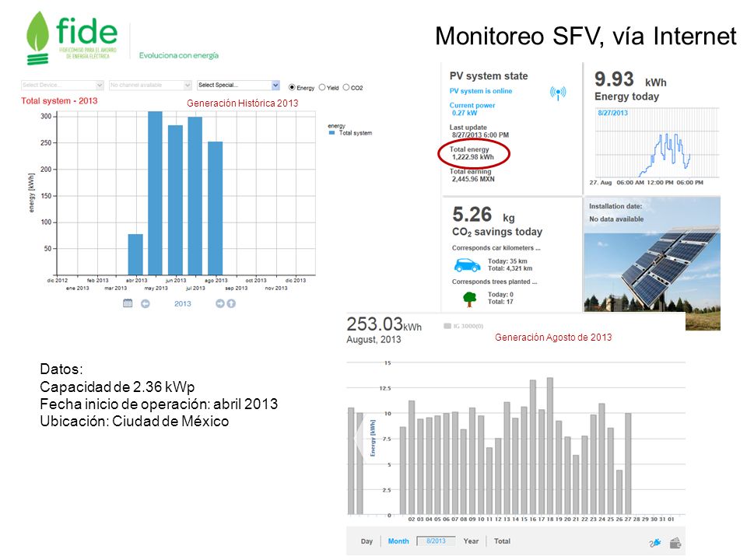
Task: Switch to the Year view tab
Action: (x=471, y=541)
